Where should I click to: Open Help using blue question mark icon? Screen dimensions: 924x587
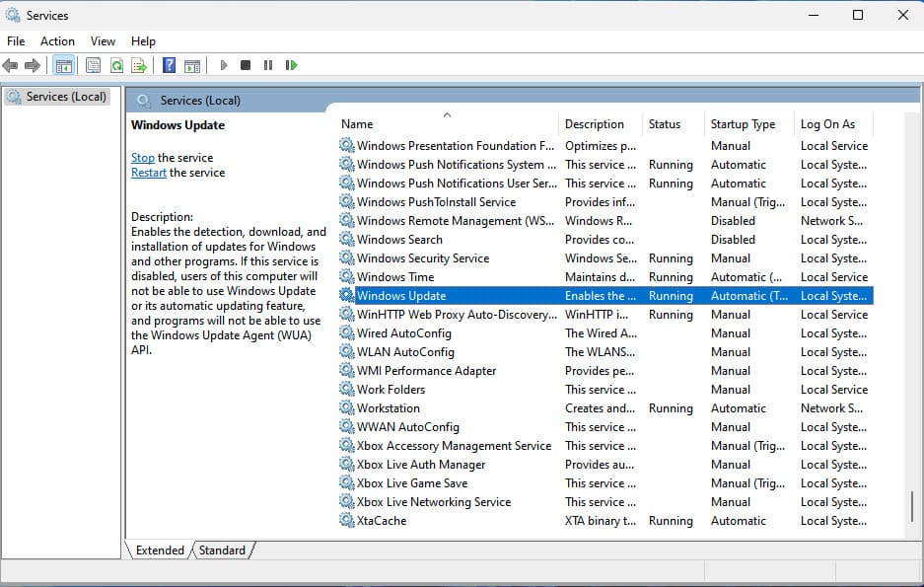pos(169,65)
